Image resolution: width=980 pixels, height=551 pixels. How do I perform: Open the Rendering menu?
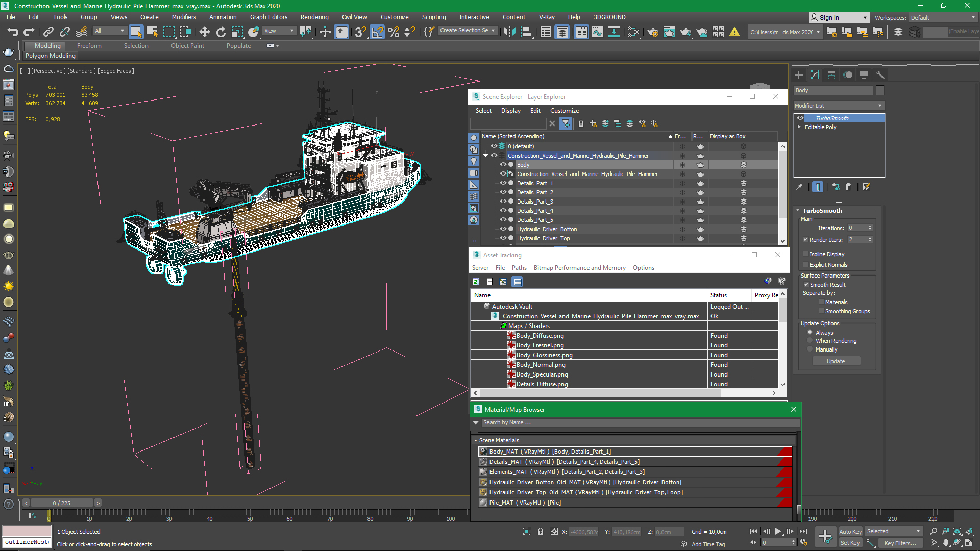pyautogui.click(x=314, y=17)
